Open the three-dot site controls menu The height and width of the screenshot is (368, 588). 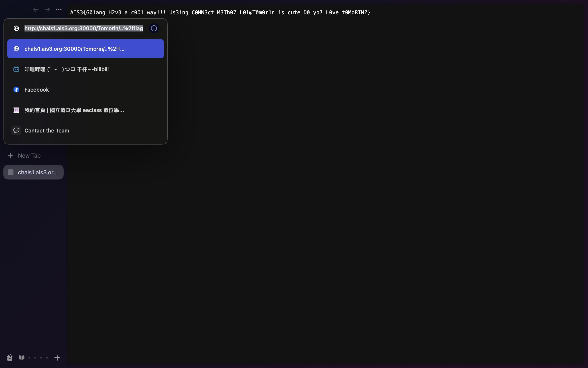[x=59, y=10]
